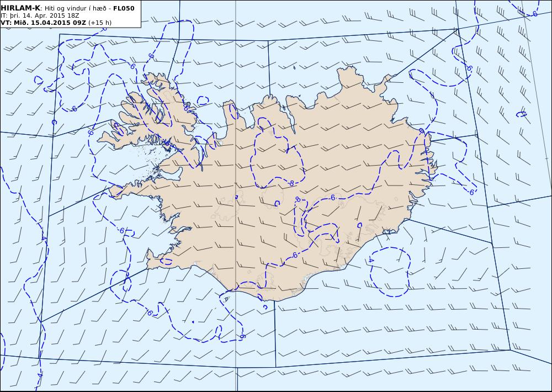The height and width of the screenshot is (392, 552).
Task: Click the Vestmannaeyjar island off the south coast
Action: point(226,299)
